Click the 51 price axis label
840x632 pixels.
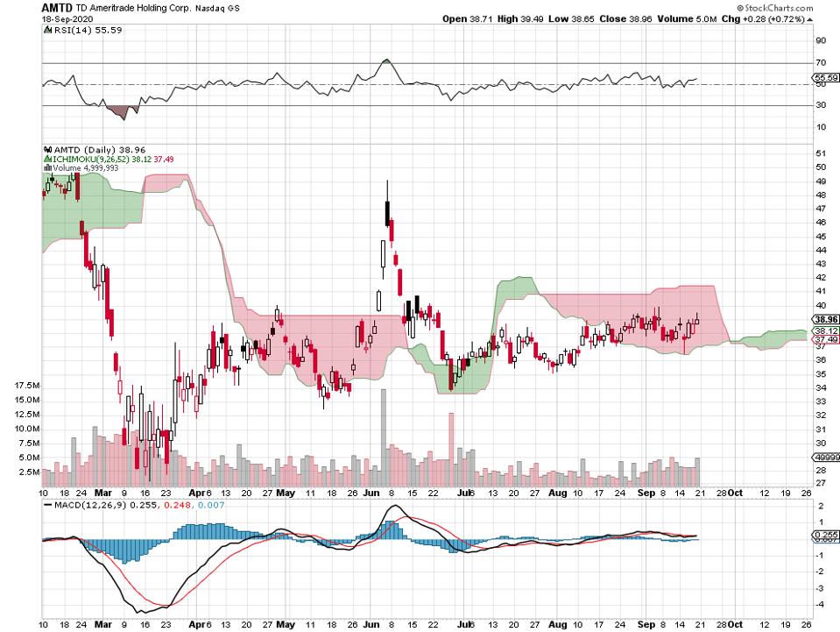821,153
